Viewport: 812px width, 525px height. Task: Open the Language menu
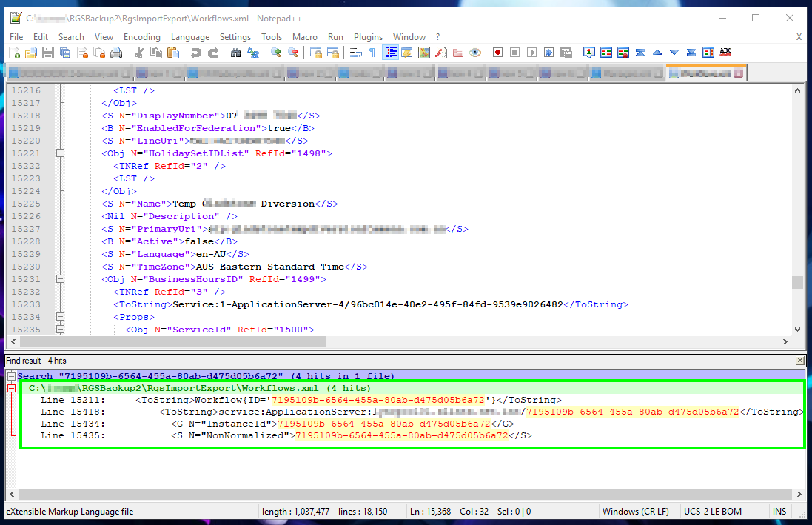(x=190, y=37)
